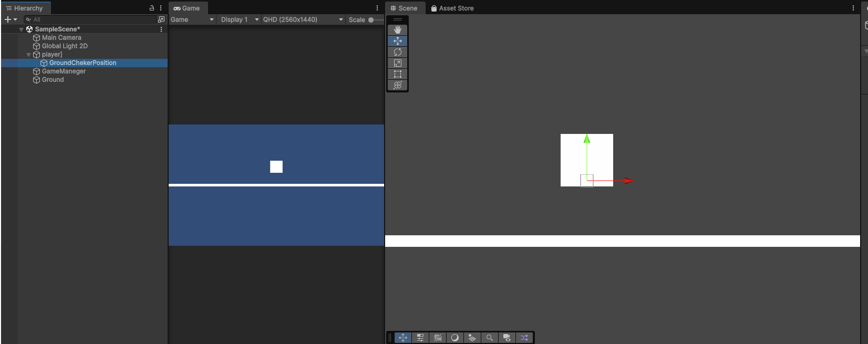Open SampleScene context menu dots
868x344 pixels.
tap(161, 29)
